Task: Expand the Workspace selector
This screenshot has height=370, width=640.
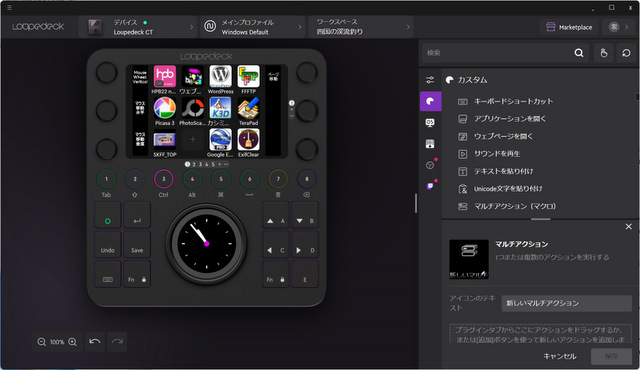Action: 361,27
